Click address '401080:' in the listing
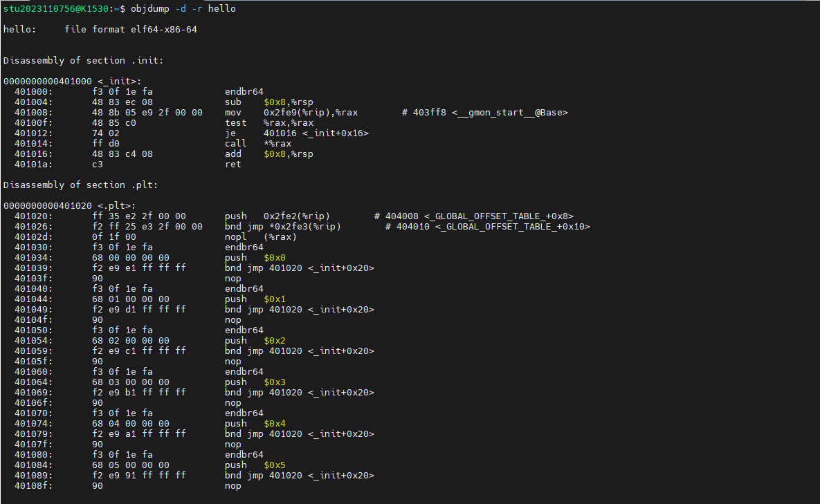 33,455
